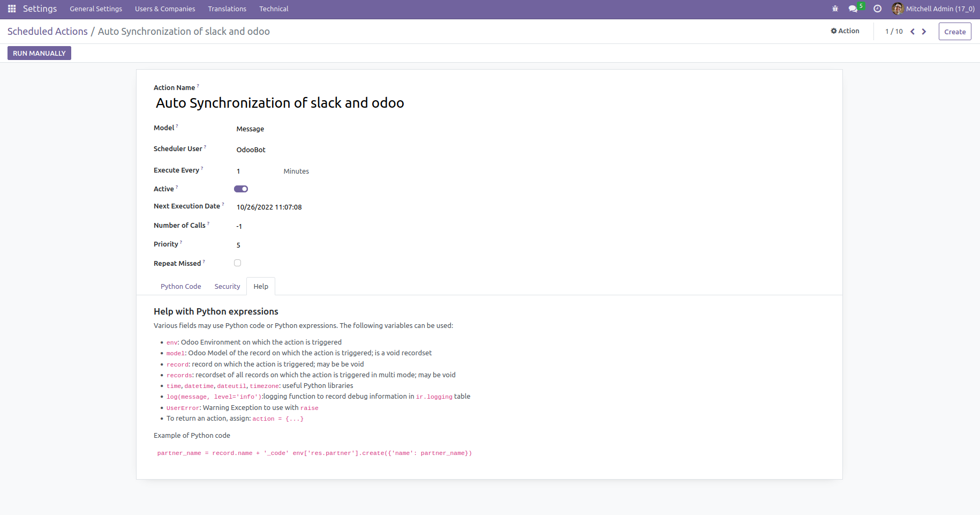The width and height of the screenshot is (980, 515).
Task: Edit the Action Name title field
Action: point(280,103)
